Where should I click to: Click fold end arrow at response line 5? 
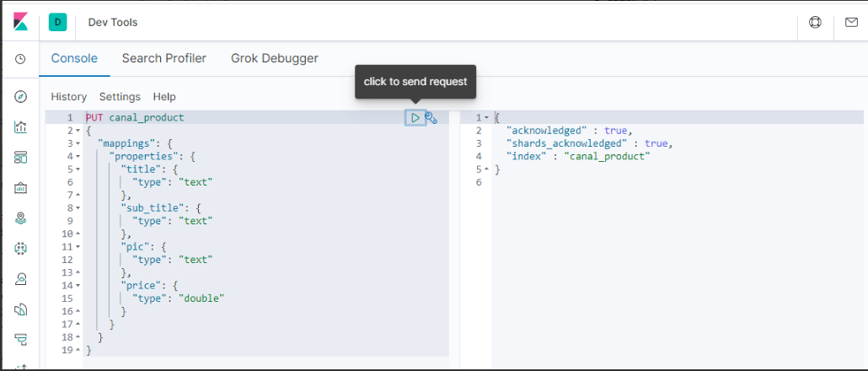click(486, 169)
